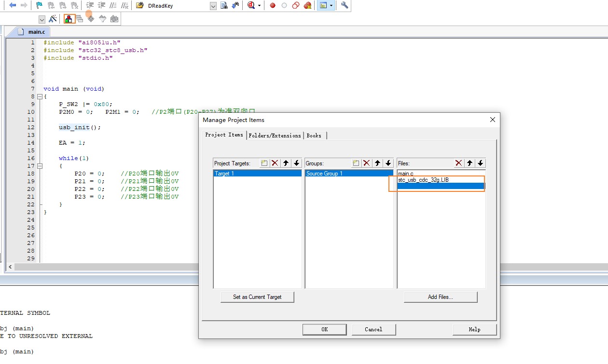Click Cancel in Manage Project Items
This screenshot has width=608, height=364.
coord(373,329)
